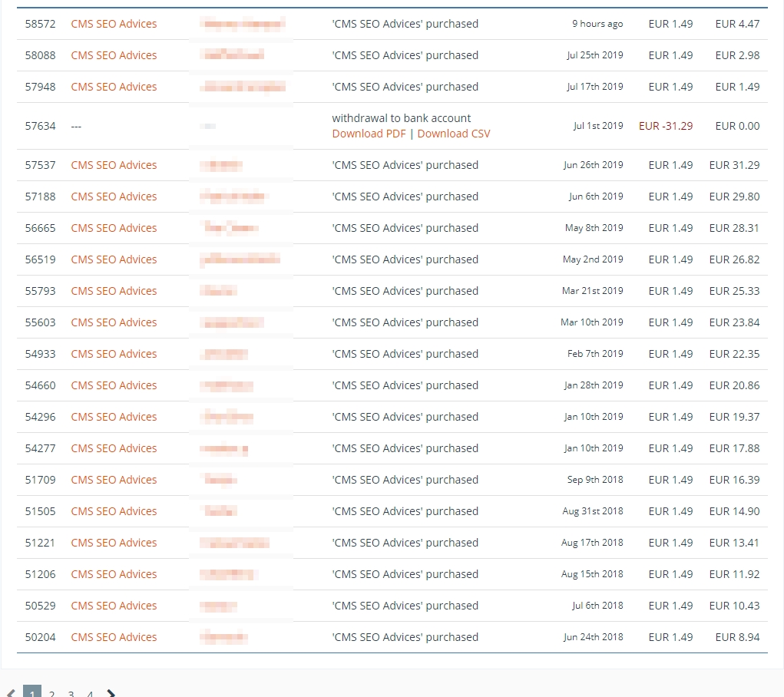Click CMS SEO Advices link in row 50204
The width and height of the screenshot is (784, 697).
[x=114, y=637]
